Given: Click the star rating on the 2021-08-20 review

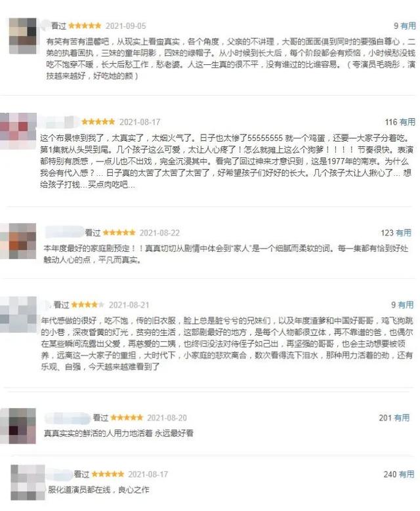Looking at the screenshot, I should pos(127,417).
